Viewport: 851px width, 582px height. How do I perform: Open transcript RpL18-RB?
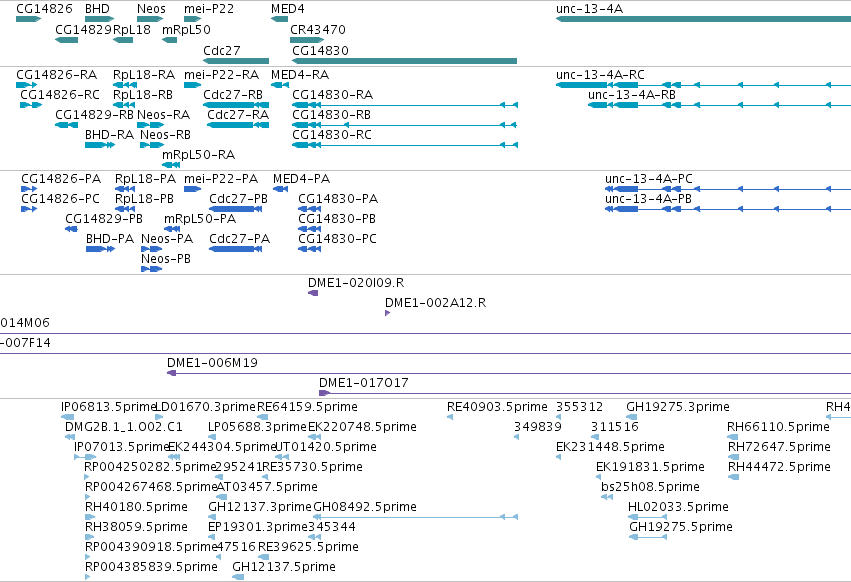click(143, 95)
